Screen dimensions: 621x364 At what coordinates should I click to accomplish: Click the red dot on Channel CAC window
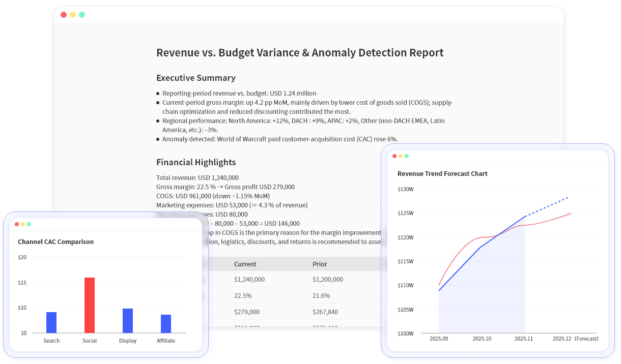click(x=17, y=224)
